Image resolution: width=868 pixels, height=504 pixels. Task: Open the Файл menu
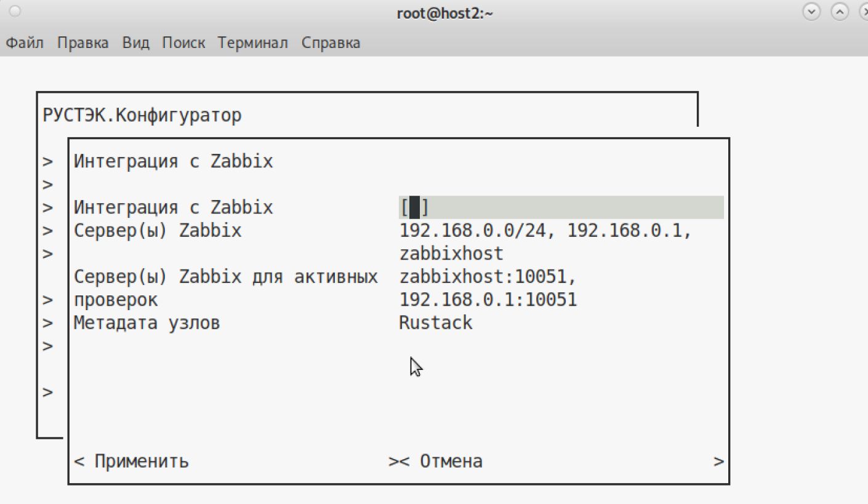coord(25,43)
